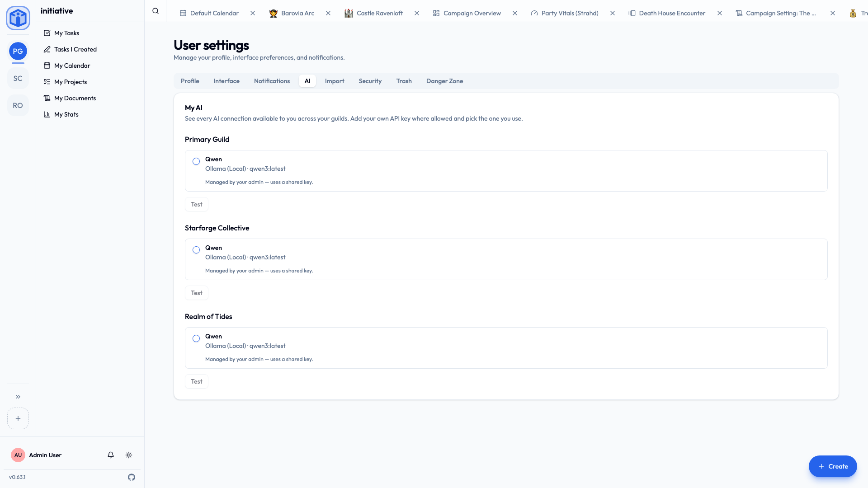This screenshot has width=868, height=488.
Task: Click the My Projects list icon
Action: (47, 82)
